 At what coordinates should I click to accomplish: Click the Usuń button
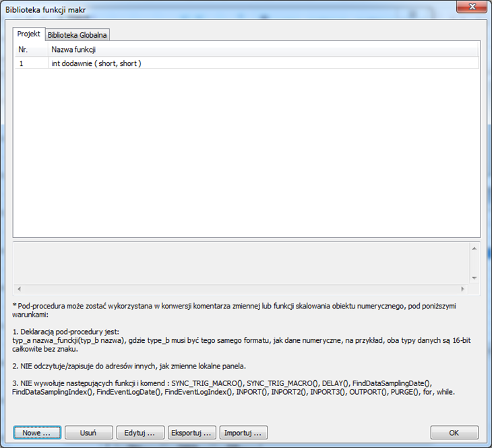88,433
